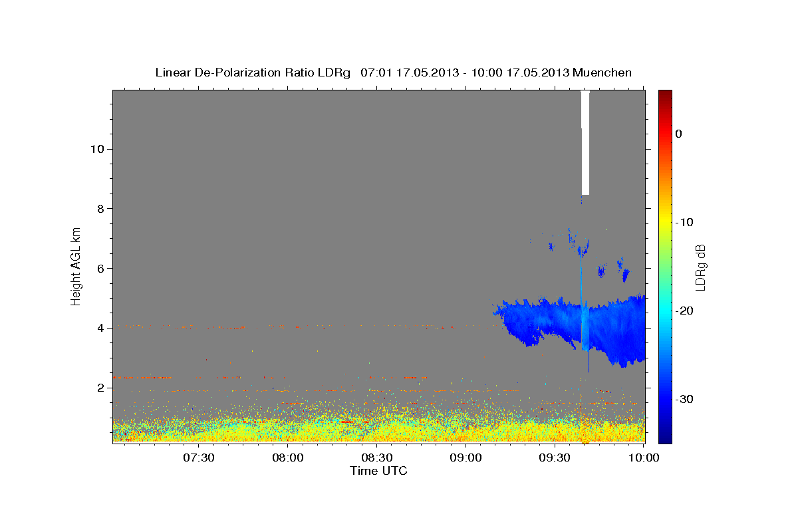Click the colorbar value 0
Screen dimensions: 798x532
tap(678, 134)
